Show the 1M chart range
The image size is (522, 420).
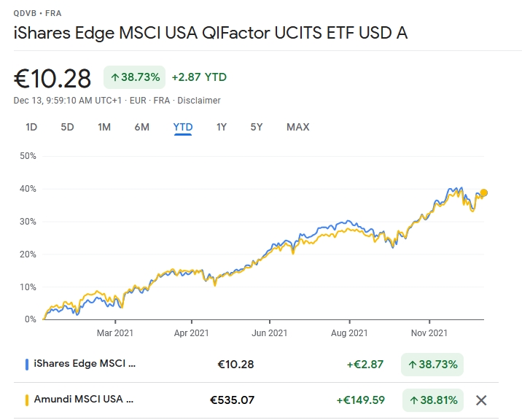click(104, 127)
